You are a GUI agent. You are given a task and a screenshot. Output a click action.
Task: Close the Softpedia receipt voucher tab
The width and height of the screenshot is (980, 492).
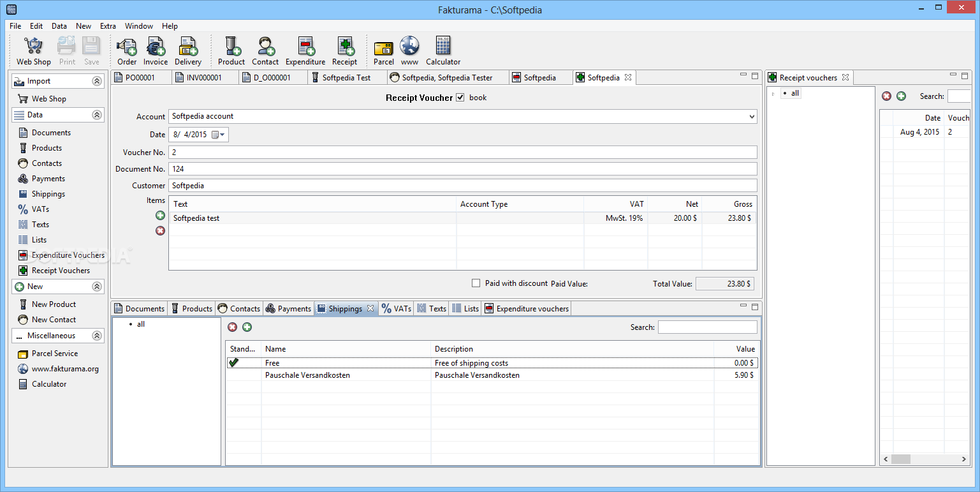coord(627,77)
